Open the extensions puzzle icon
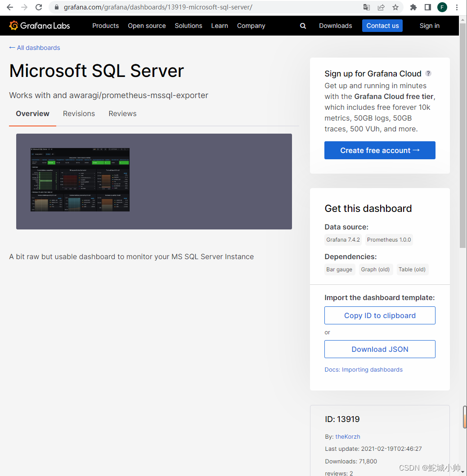 click(x=413, y=7)
